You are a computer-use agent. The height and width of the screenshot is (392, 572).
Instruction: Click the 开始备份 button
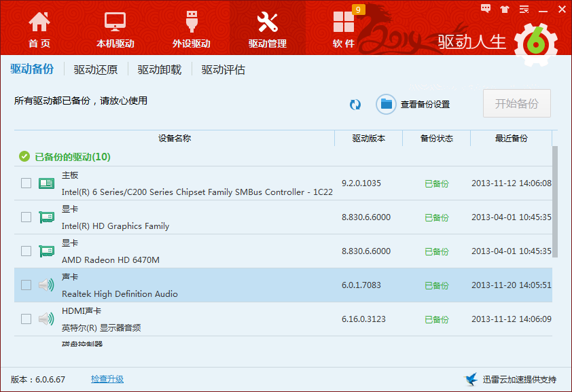click(516, 103)
